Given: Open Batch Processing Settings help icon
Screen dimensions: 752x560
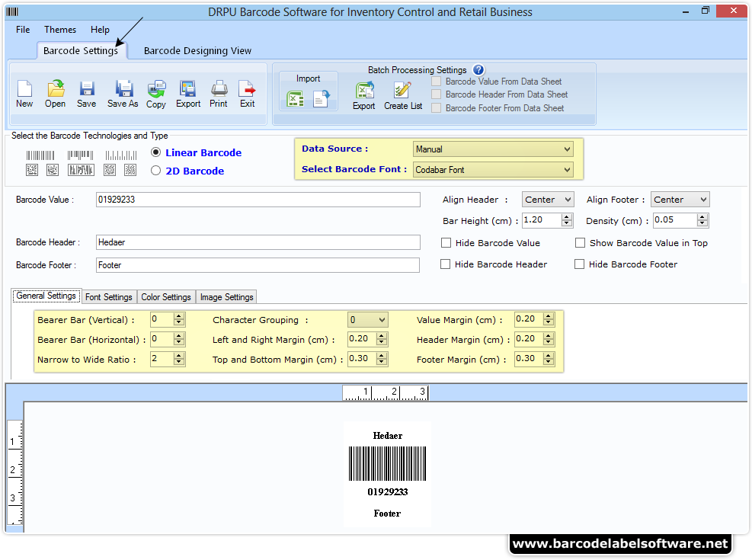Looking at the screenshot, I should (478, 70).
